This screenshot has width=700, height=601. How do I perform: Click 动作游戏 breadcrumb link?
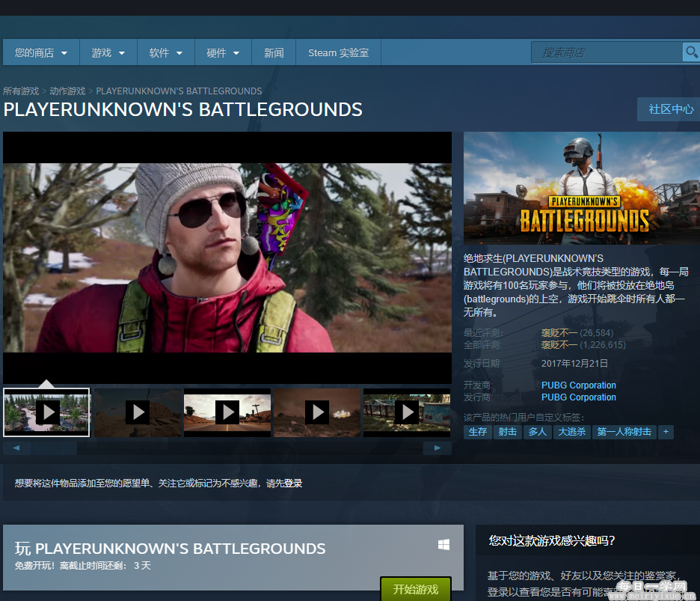67,91
